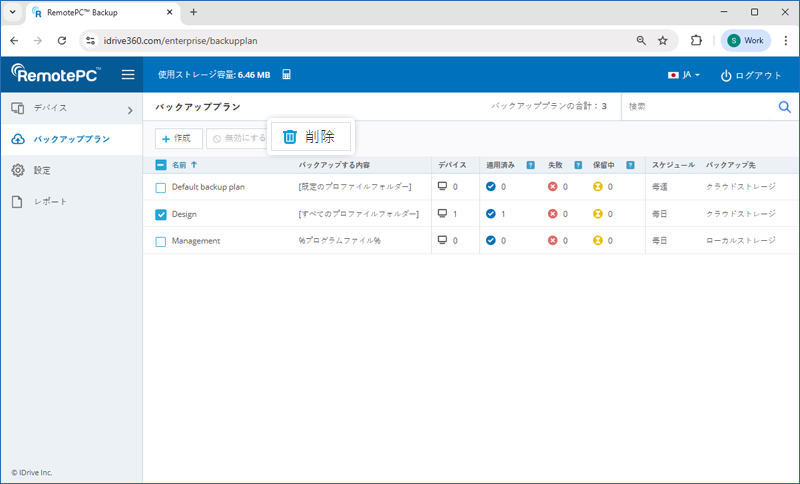The image size is (800, 484).
Task: Open the storage calculator icon
Action: click(x=287, y=74)
